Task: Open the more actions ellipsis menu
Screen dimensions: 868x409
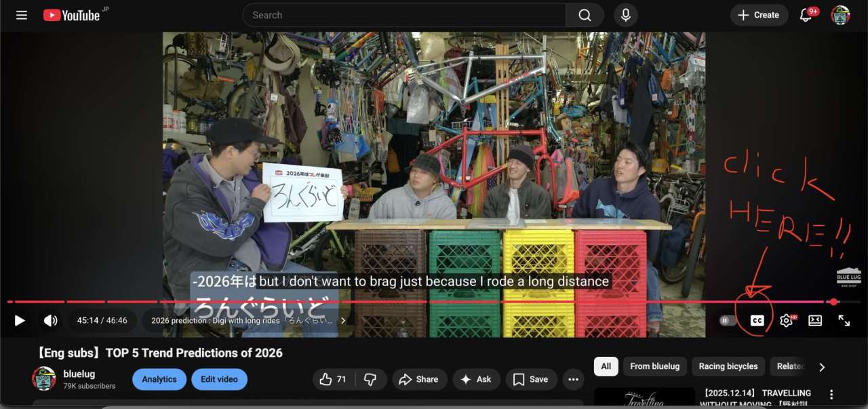Action: click(573, 379)
